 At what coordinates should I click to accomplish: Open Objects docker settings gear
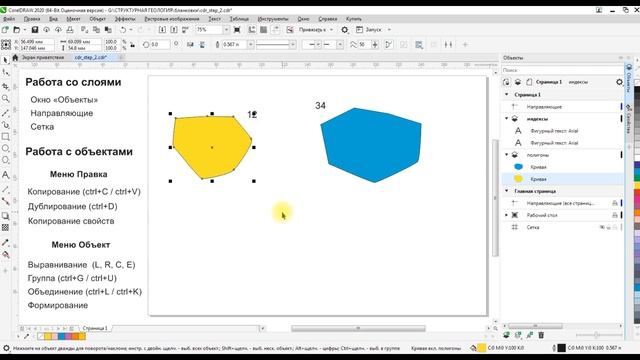point(619,82)
